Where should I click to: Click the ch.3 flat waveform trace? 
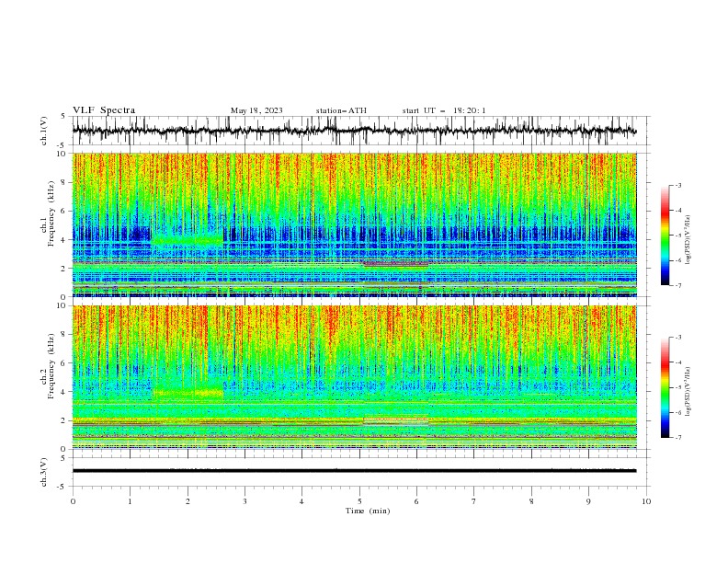pyautogui.click(x=354, y=471)
